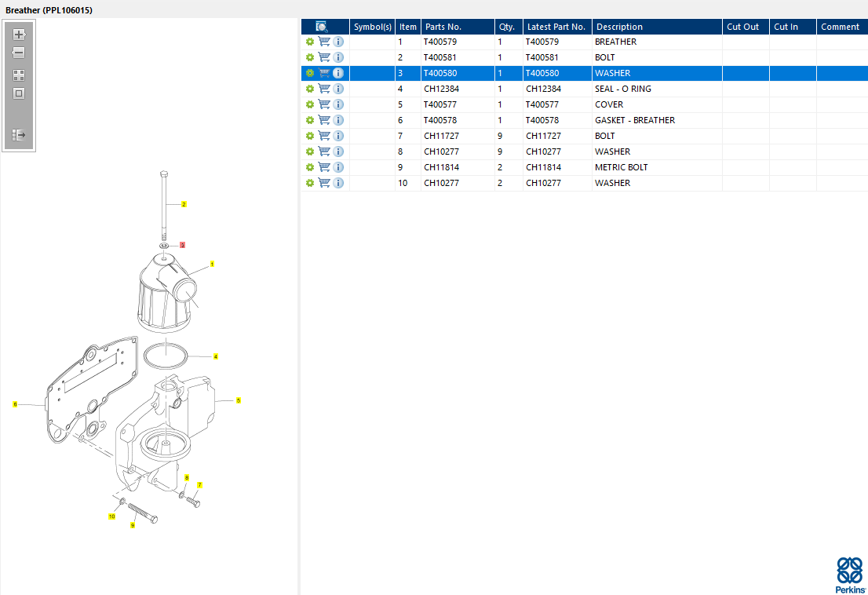This screenshot has width=868, height=595.
Task: Click green gear icon for item 10 WASHER
Action: coord(310,183)
